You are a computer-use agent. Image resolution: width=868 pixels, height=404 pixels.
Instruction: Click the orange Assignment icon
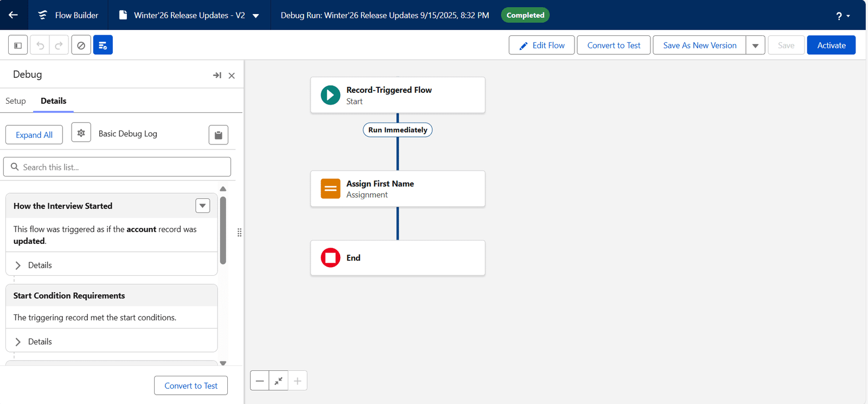click(330, 189)
